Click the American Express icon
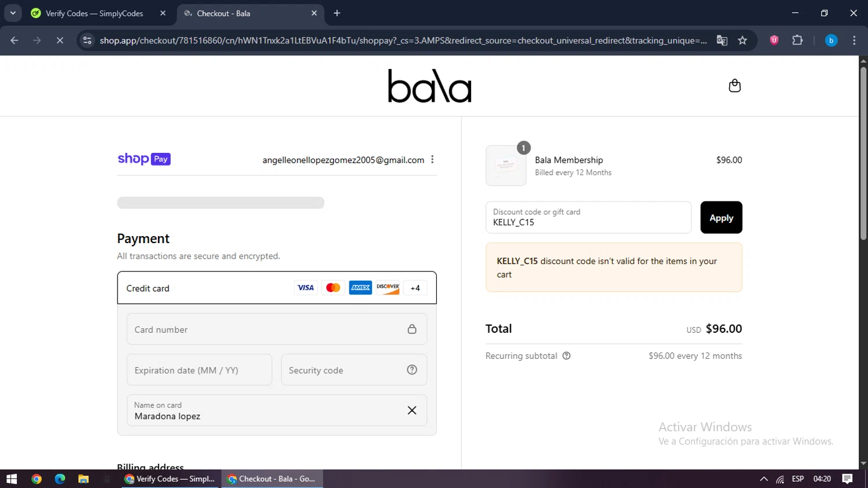This screenshot has height=488, width=868. pos(361,288)
